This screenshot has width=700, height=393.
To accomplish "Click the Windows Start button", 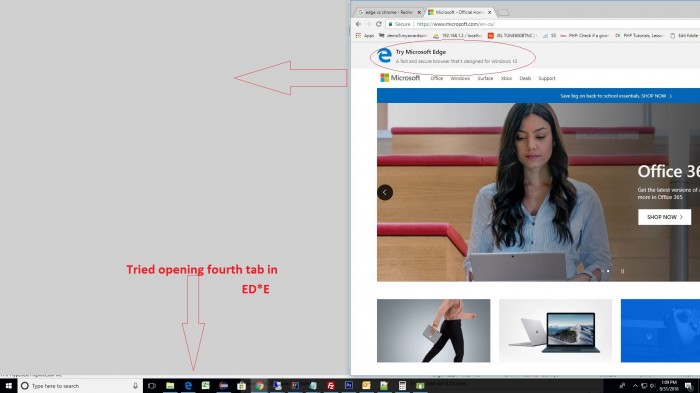I will pyautogui.click(x=8, y=386).
